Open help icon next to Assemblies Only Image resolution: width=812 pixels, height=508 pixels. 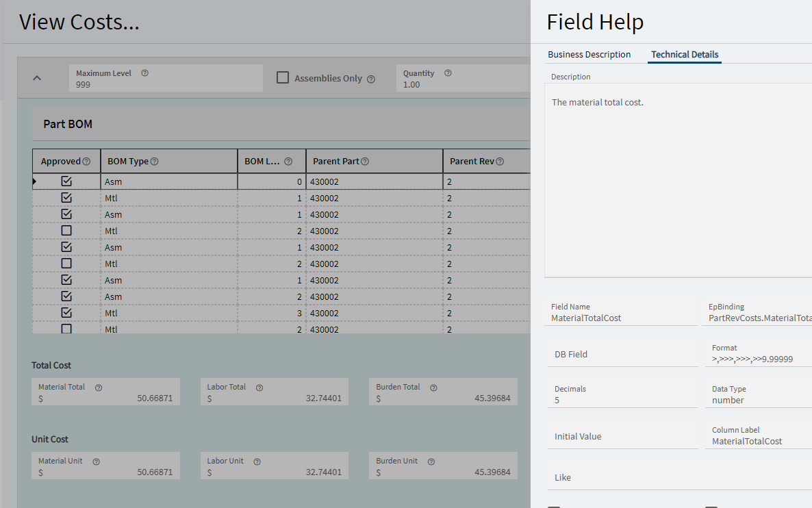pos(371,79)
